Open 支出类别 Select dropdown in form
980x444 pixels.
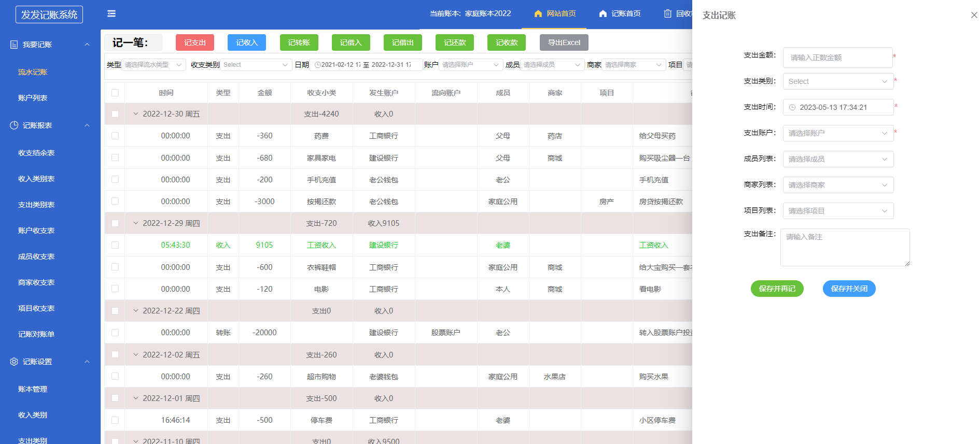[838, 81]
